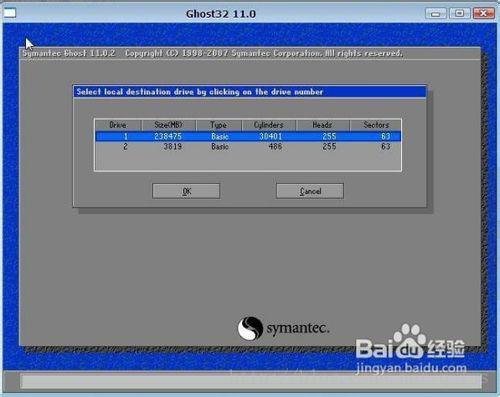Image resolution: width=500 pixels, height=397 pixels.
Task: Click the Cancel button
Action: click(x=310, y=191)
